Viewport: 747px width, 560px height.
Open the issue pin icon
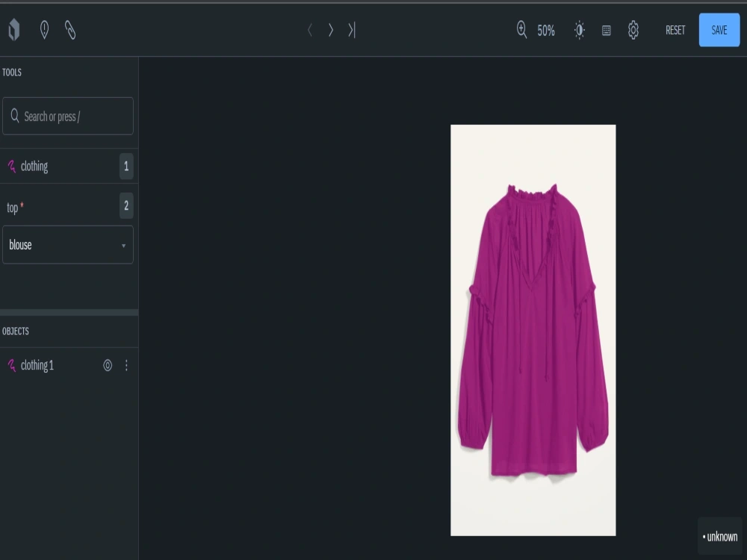point(44,30)
